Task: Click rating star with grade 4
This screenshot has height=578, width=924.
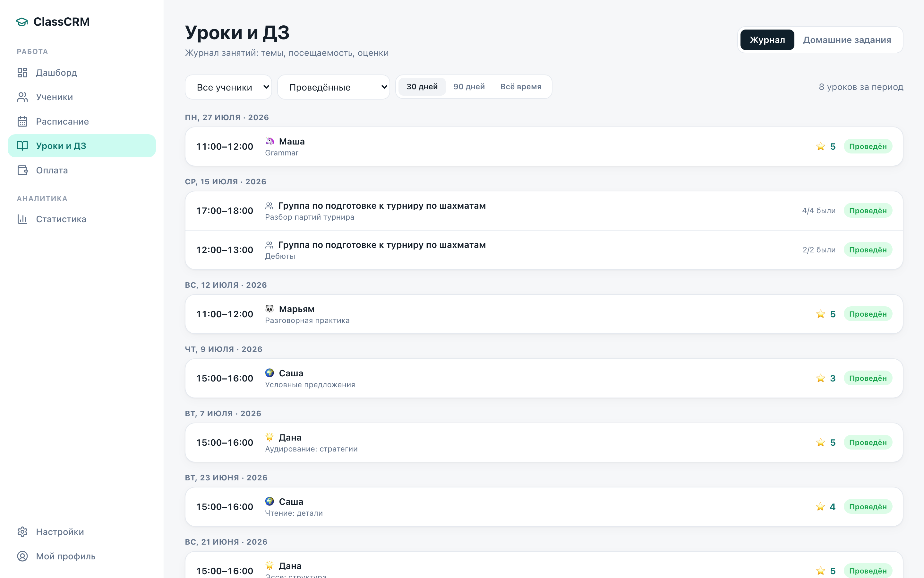Action: tap(820, 506)
